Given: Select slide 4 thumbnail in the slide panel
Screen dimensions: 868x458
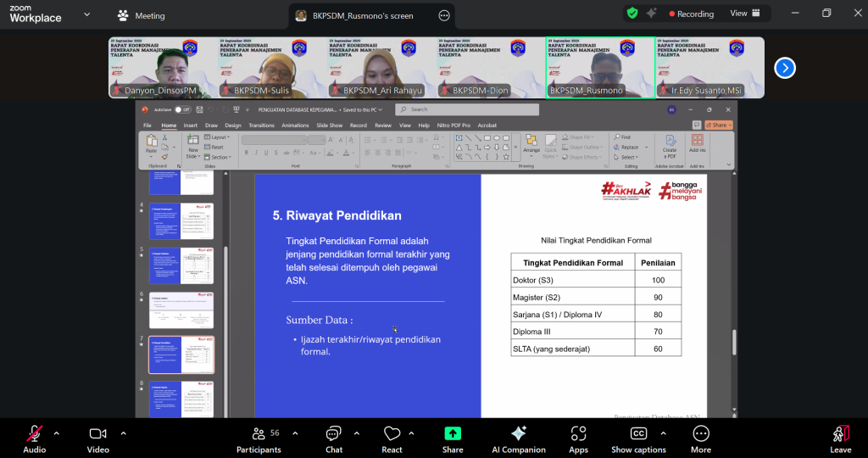Looking at the screenshot, I should coord(181,221).
